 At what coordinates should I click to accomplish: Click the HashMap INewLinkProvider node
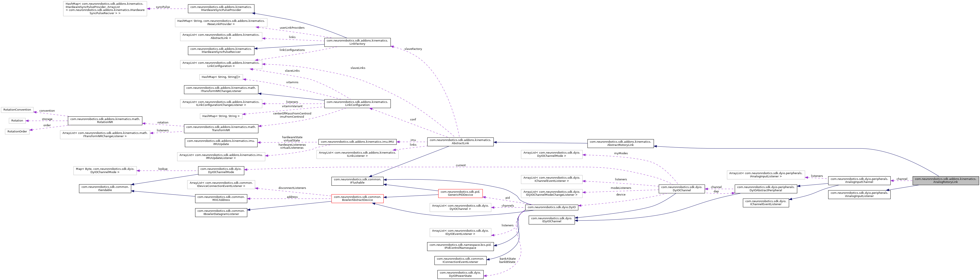[221, 23]
